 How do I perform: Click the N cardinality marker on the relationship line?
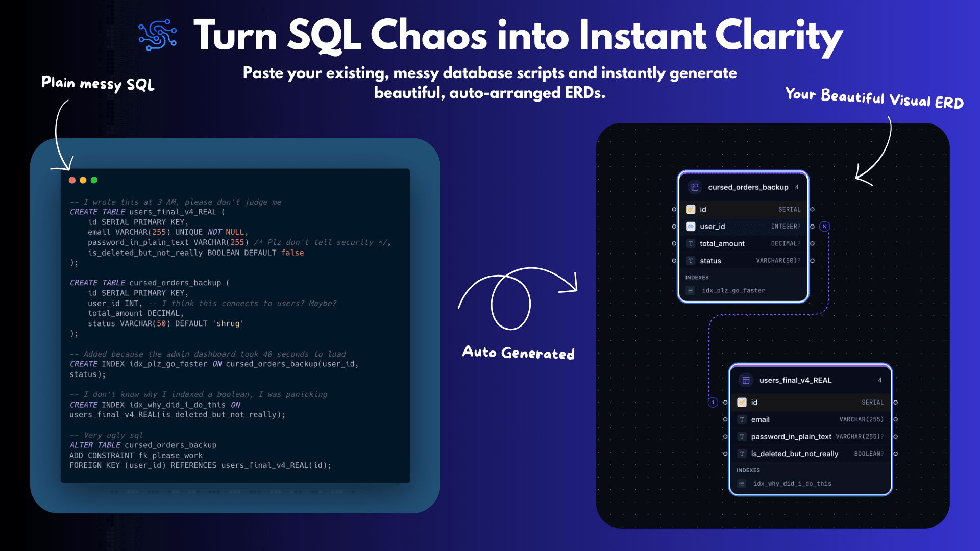824,227
